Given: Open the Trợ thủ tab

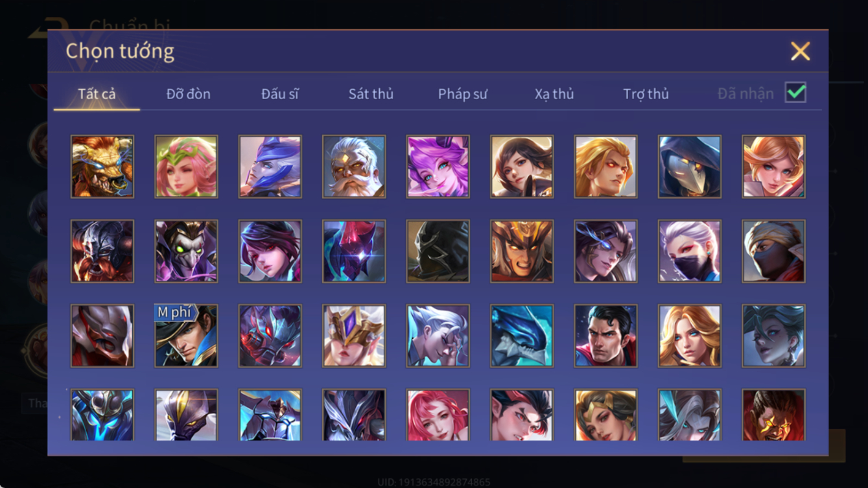Looking at the screenshot, I should point(646,94).
